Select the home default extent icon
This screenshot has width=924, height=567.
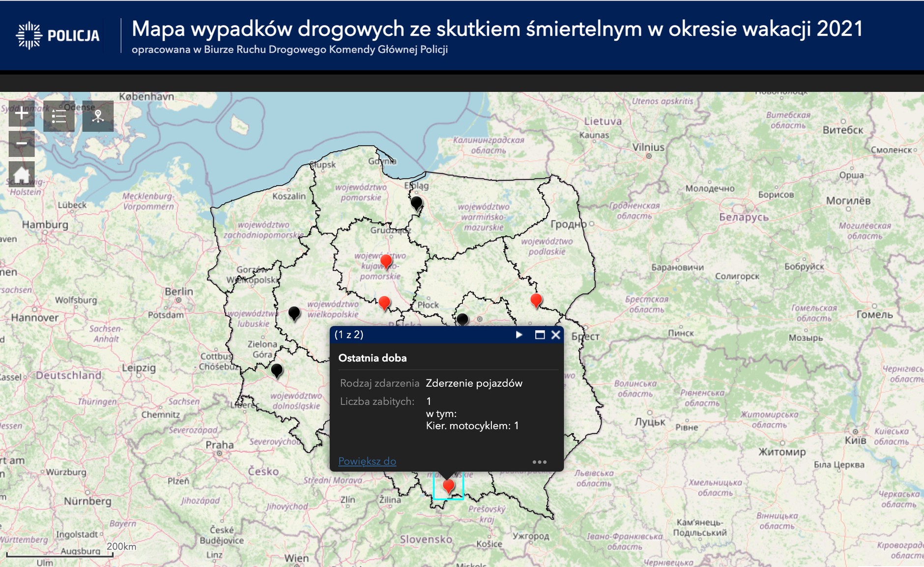pos(21,173)
